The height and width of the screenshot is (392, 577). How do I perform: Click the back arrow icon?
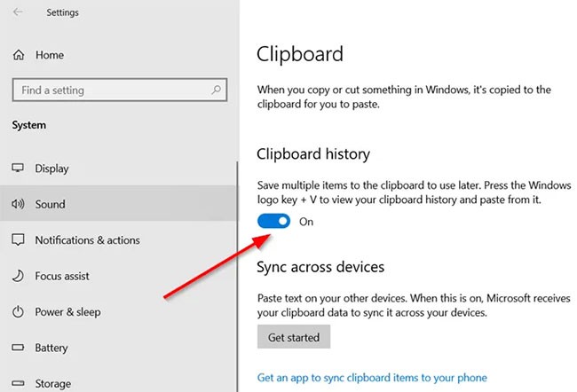coord(19,12)
